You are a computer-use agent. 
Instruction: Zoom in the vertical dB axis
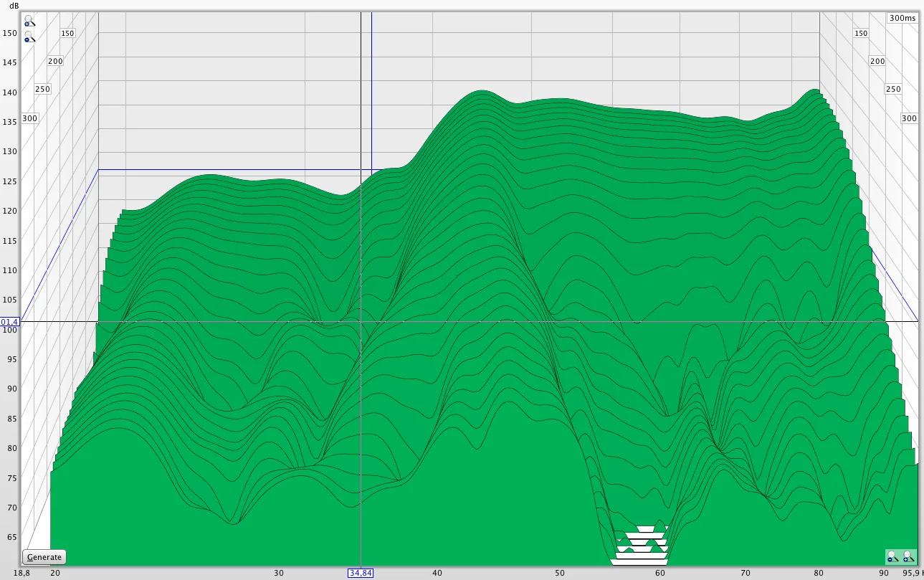pyautogui.click(x=30, y=21)
